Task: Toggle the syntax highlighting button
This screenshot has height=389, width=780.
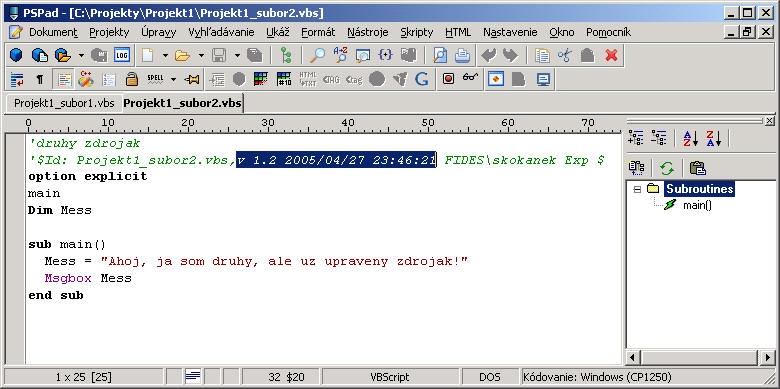Action: point(63,79)
